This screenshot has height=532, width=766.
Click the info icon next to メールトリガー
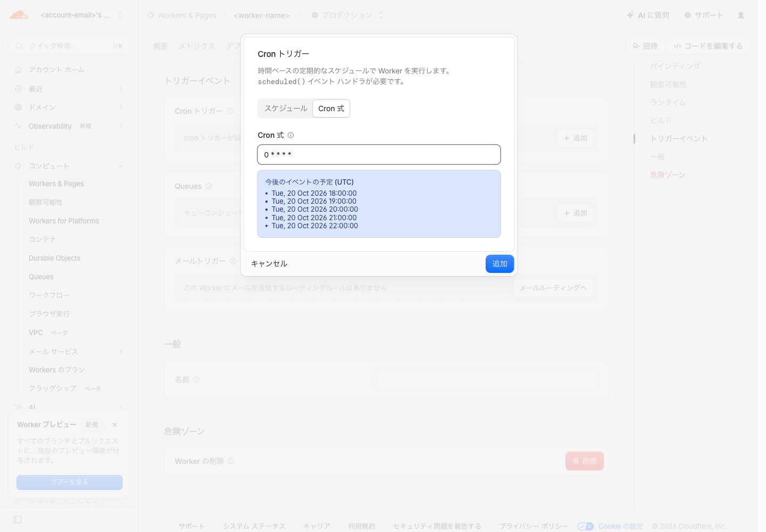[233, 261]
